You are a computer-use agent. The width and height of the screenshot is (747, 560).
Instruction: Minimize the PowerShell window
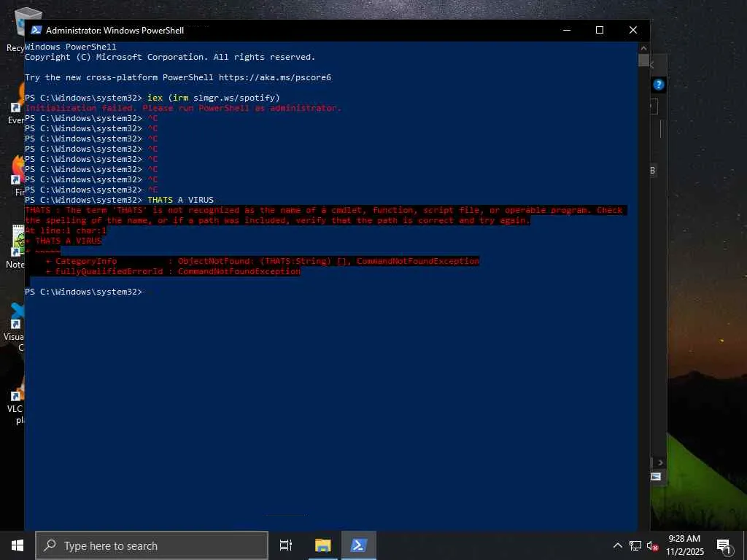point(567,30)
